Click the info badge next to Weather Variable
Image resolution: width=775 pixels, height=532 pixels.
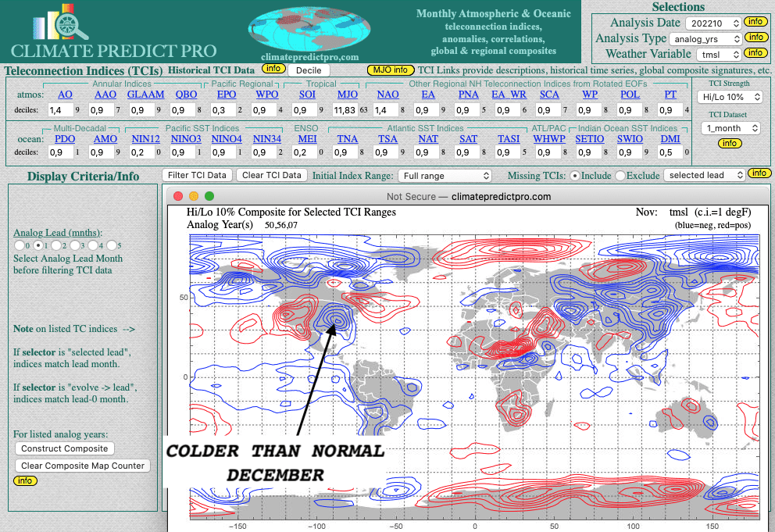coord(755,53)
